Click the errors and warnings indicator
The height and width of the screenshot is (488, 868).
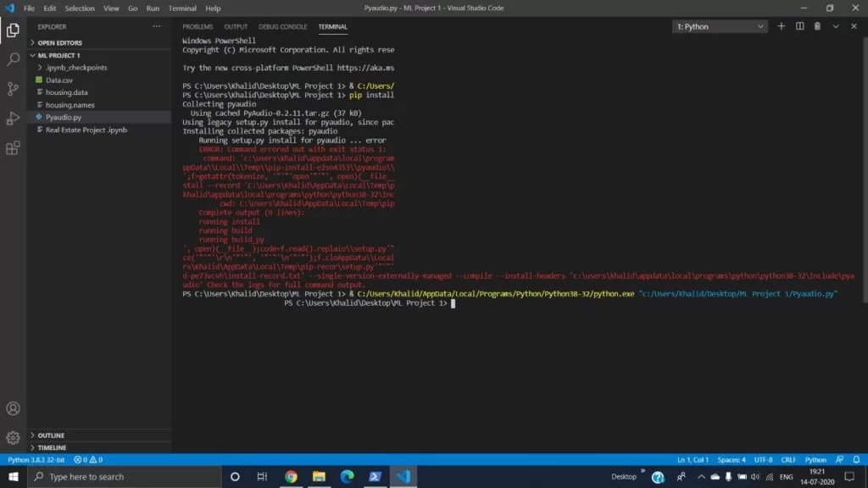(x=86, y=459)
